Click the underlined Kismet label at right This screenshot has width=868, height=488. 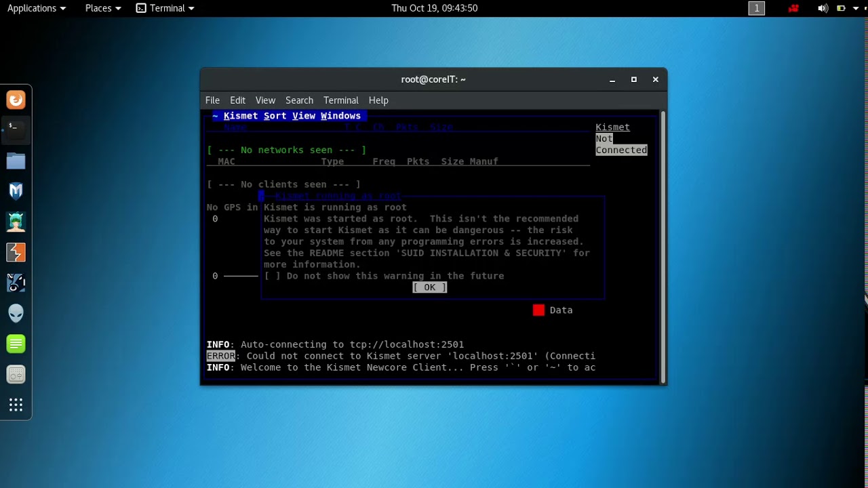612,127
